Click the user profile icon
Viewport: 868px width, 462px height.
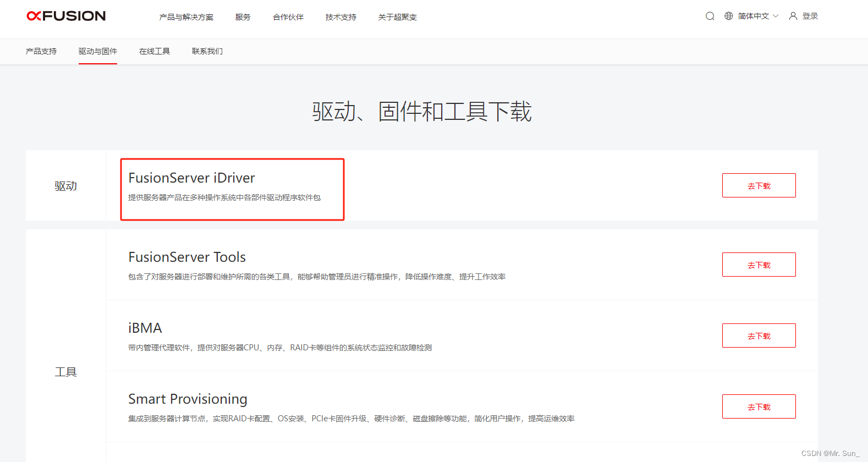(793, 16)
